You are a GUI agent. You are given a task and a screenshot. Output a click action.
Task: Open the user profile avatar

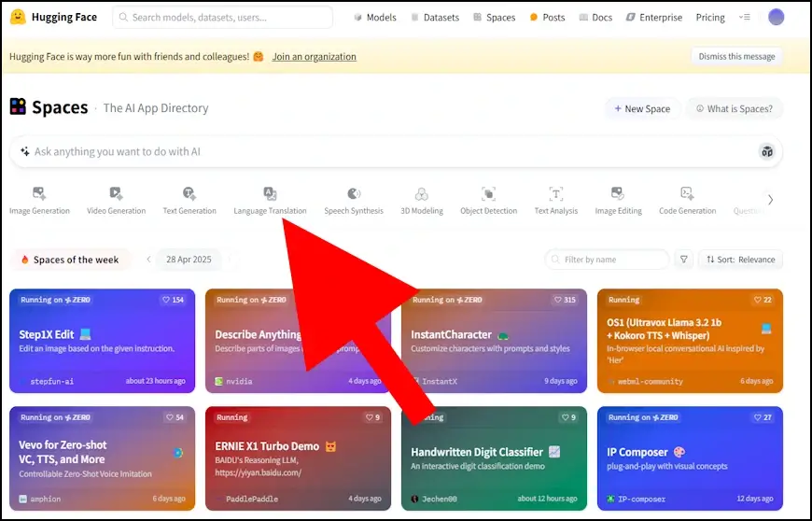pos(776,17)
